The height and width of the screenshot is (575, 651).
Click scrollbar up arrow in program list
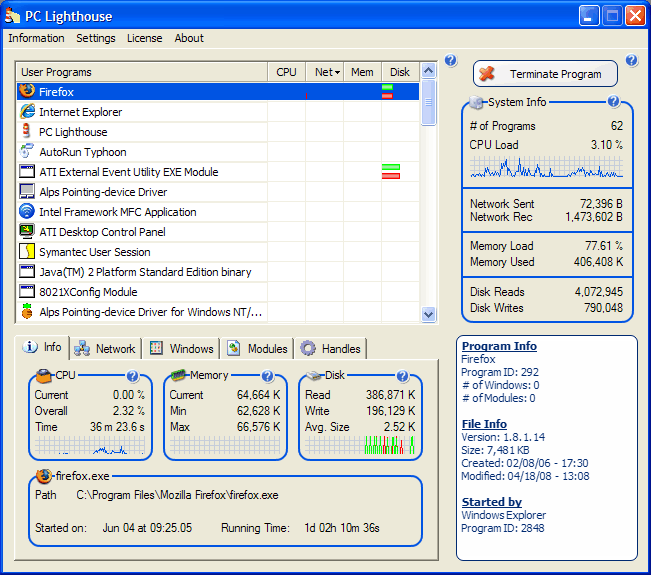coord(428,71)
